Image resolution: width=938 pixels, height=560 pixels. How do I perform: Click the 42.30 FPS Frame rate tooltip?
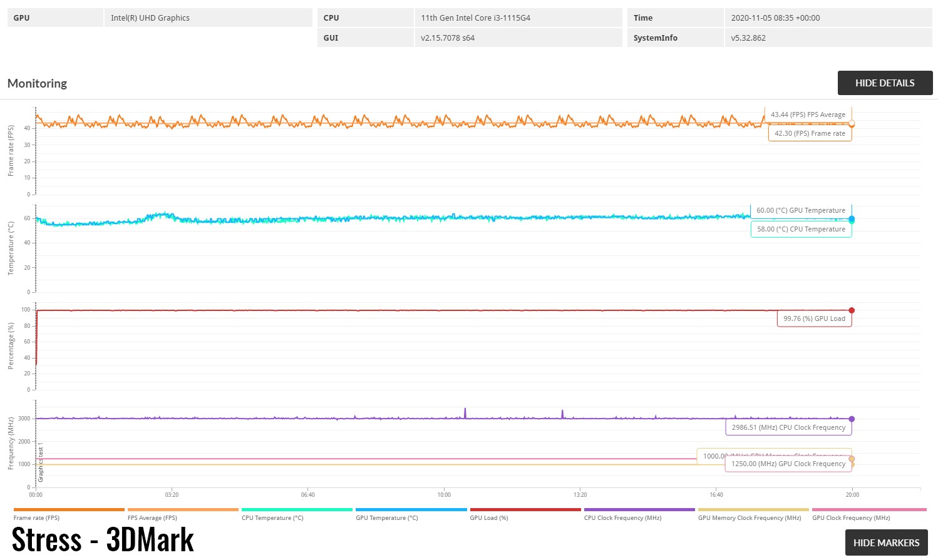coord(810,133)
